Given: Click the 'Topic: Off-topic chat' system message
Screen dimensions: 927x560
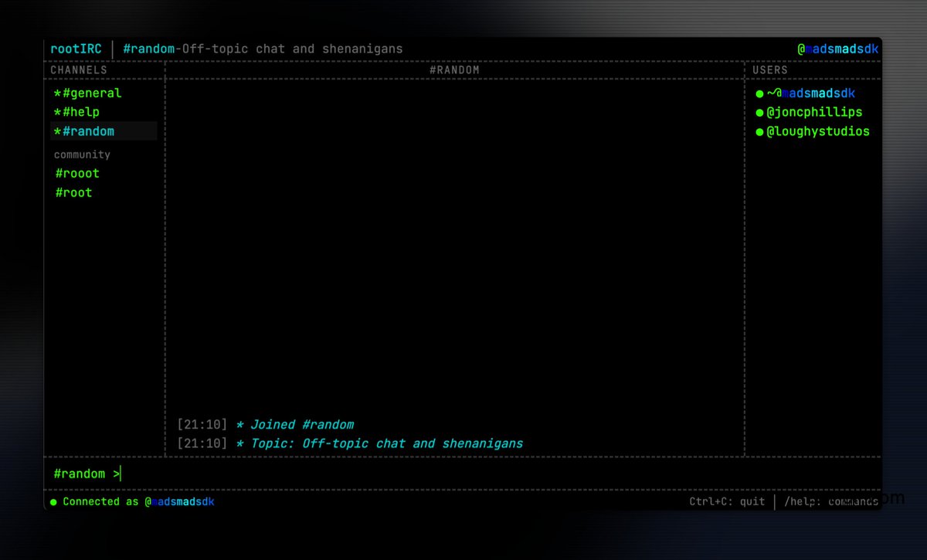Looking at the screenshot, I should click(379, 443).
